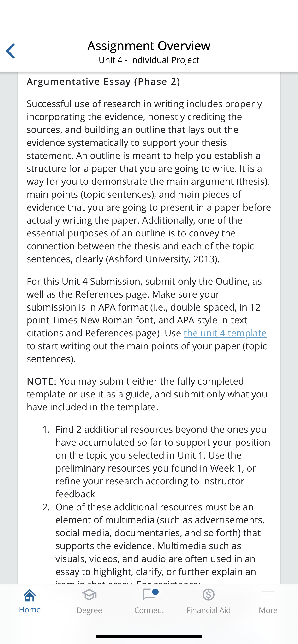Open the Degree graduation cap icon
Screen dimensions: 298x644
(89, 595)
